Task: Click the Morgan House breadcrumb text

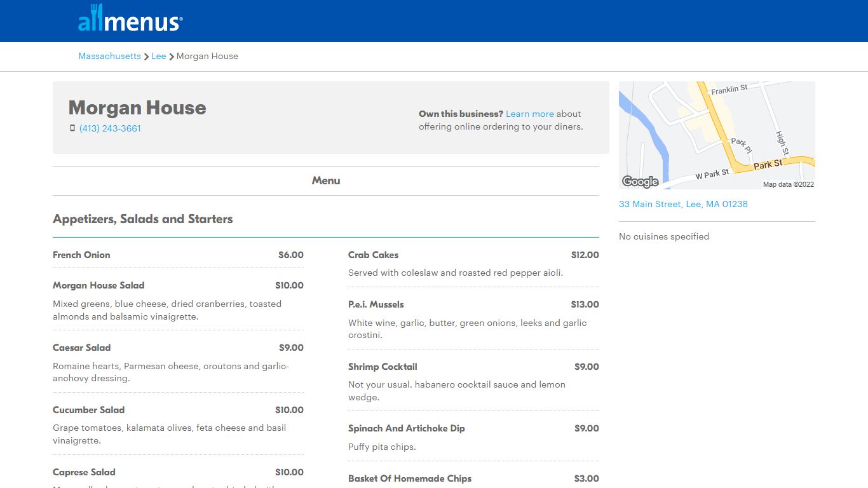Action: [x=207, y=56]
